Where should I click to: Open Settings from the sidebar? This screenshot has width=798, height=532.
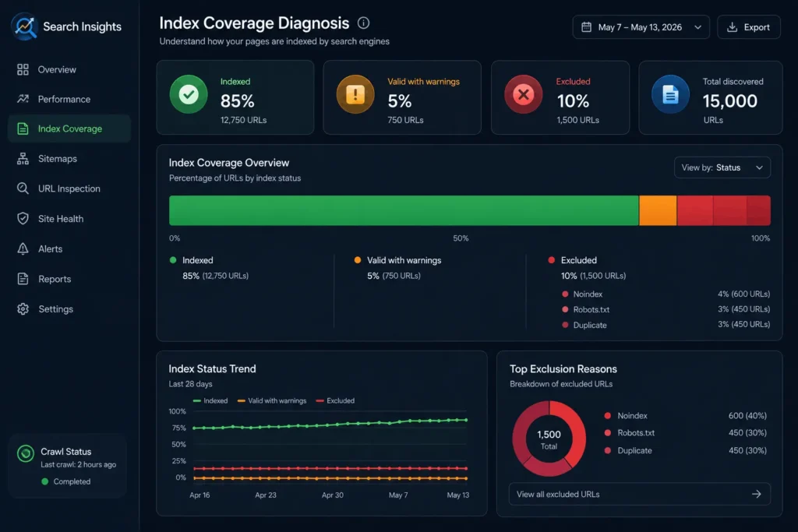click(x=69, y=308)
